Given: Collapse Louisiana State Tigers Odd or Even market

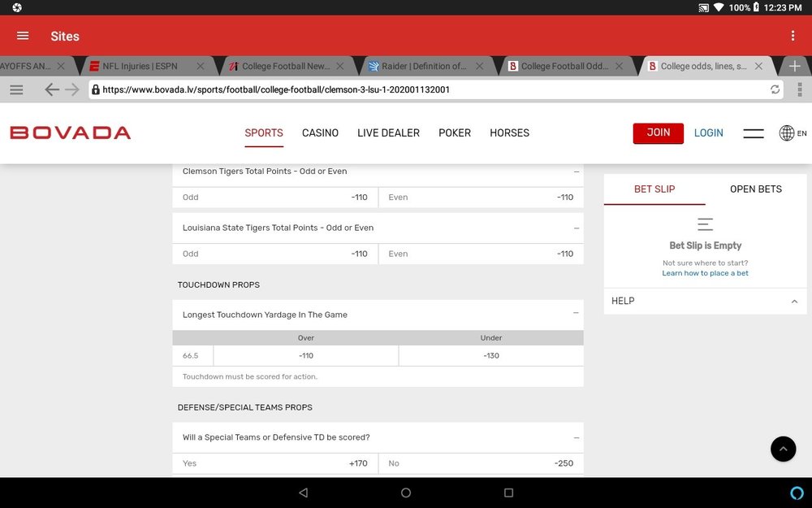Looking at the screenshot, I should click(577, 228).
